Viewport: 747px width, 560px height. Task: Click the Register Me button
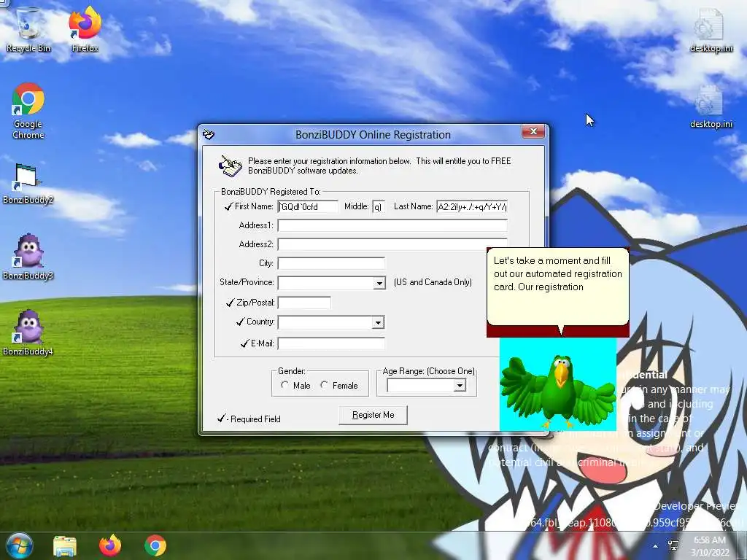click(373, 415)
